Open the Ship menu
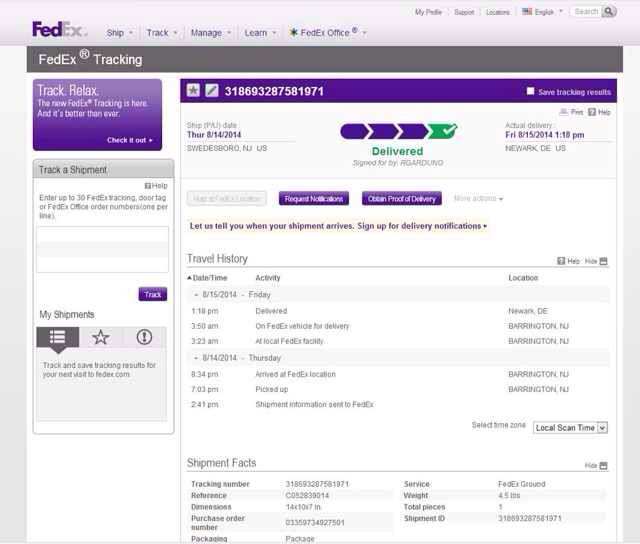Viewport: 640px width, 544px height. (x=120, y=33)
